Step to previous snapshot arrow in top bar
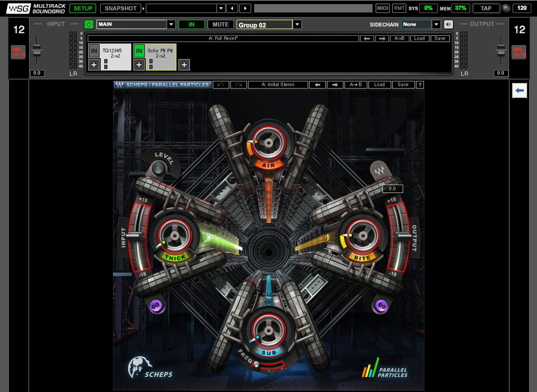Image resolution: width=537 pixels, height=392 pixels. click(232, 8)
